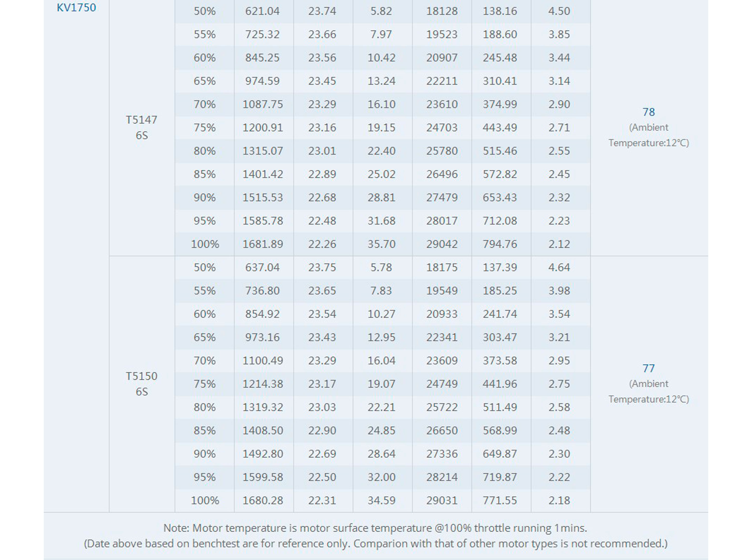The width and height of the screenshot is (752, 560).
Task: Select the 35.70 current value
Action: (382, 244)
